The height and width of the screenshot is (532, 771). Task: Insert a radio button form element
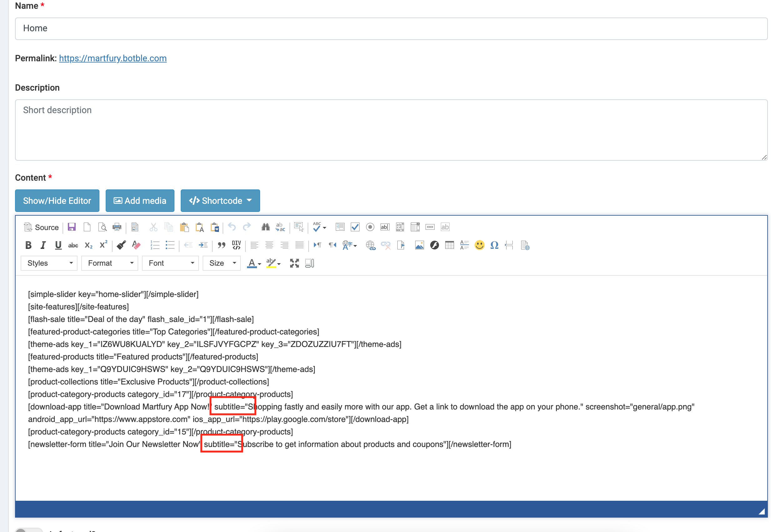[x=370, y=227]
